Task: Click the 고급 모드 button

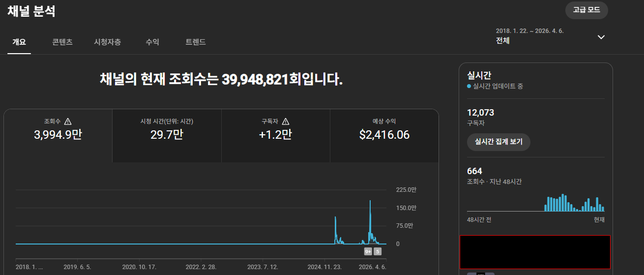Action: click(586, 10)
